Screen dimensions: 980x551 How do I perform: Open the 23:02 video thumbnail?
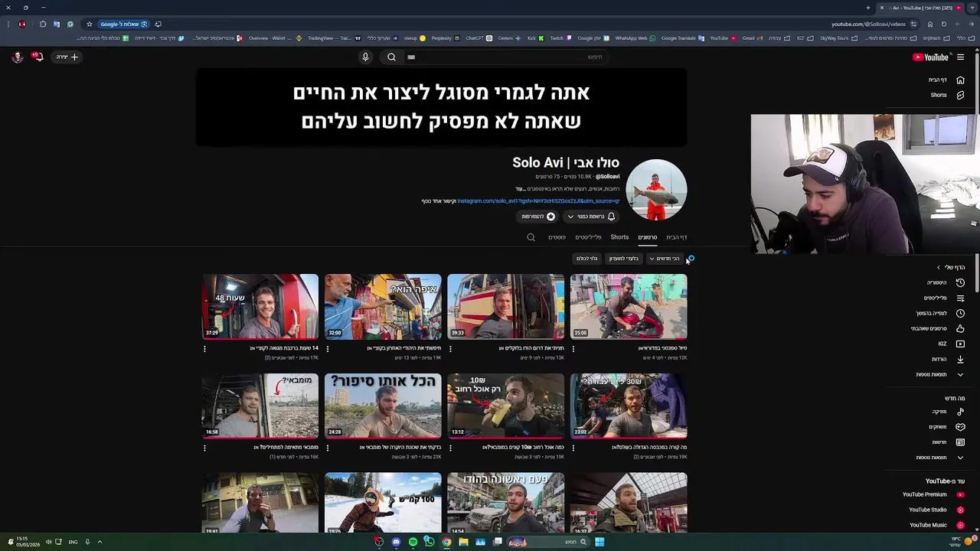629,406
